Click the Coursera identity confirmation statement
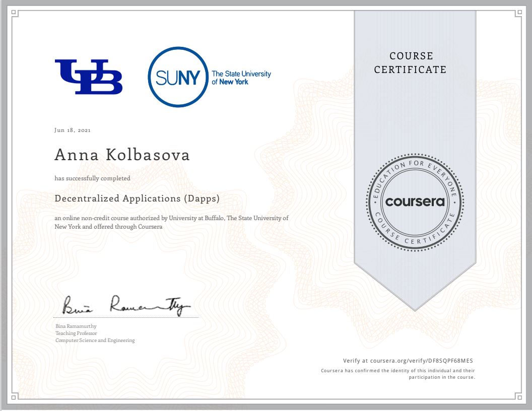This screenshot has width=532, height=411. click(x=398, y=374)
